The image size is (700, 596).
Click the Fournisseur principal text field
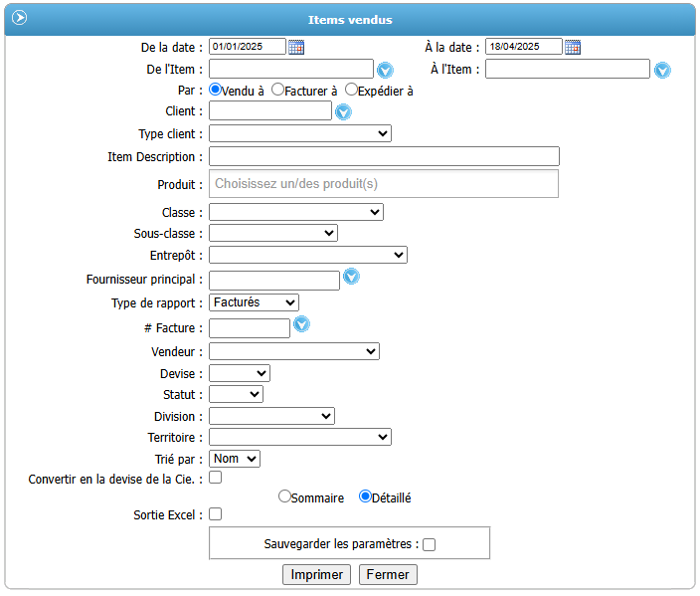click(274, 281)
